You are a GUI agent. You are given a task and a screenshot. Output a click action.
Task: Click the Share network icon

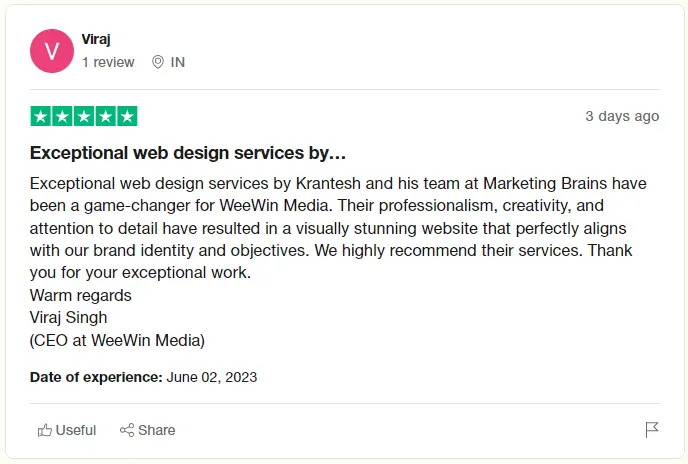(127, 430)
